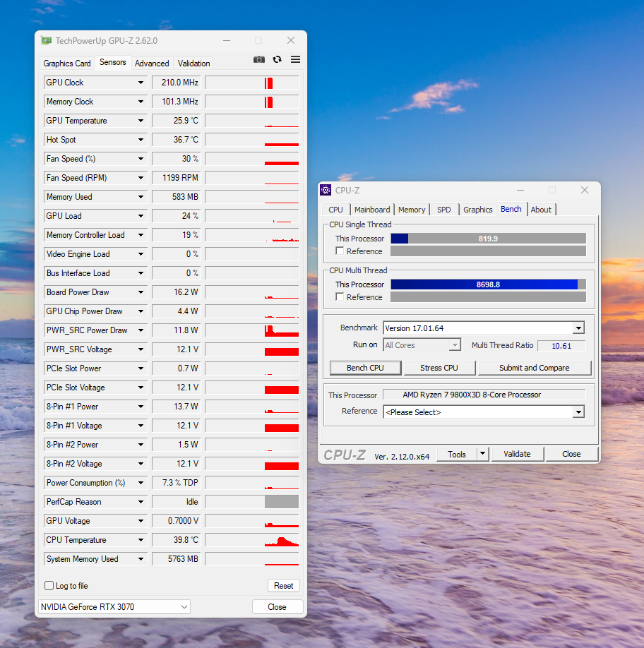The image size is (644, 648).
Task: Open the About tab in CPU-Z
Action: coord(541,210)
